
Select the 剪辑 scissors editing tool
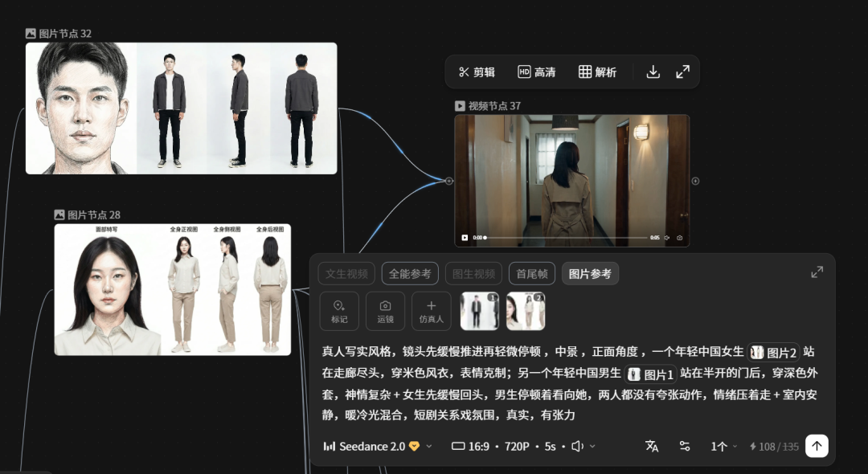tap(476, 72)
